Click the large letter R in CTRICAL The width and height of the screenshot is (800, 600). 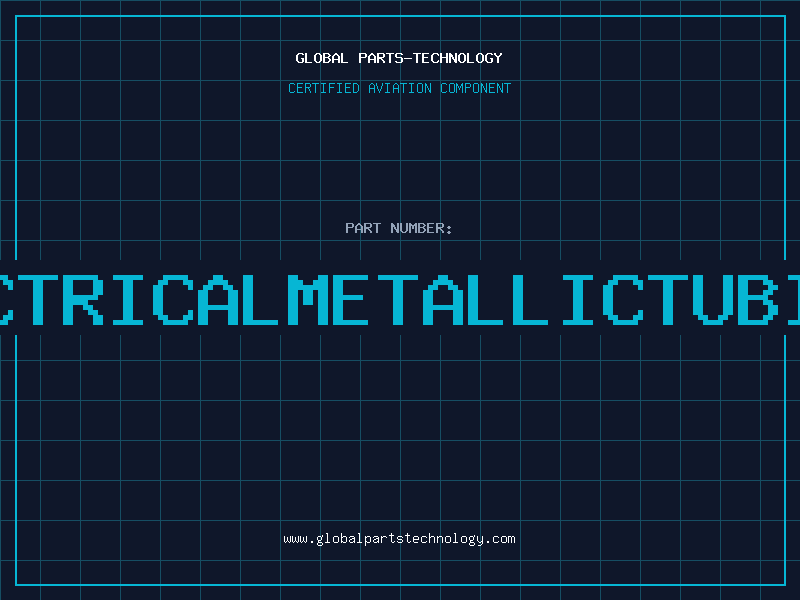(83, 300)
